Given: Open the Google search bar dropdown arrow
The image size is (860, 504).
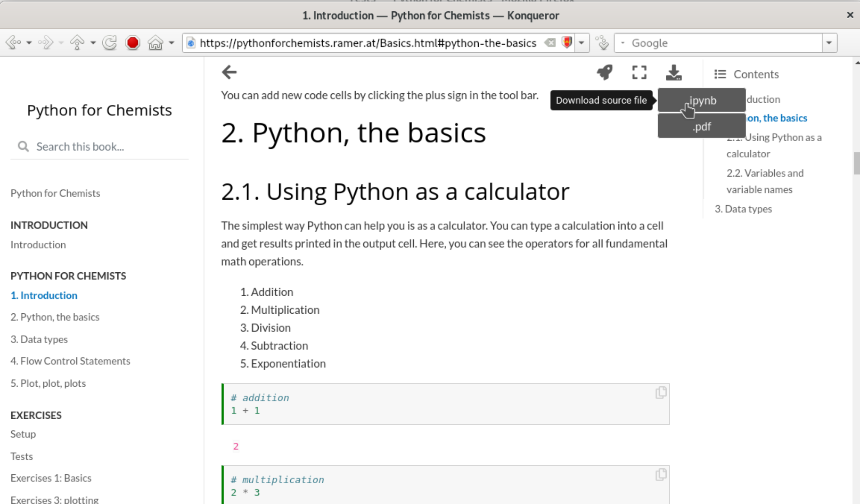Looking at the screenshot, I should coord(829,43).
